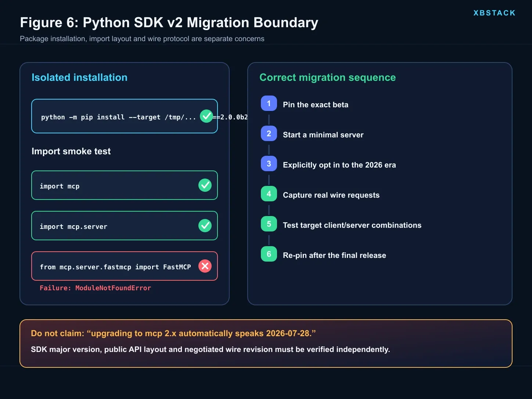
Task: Click the '==2.0.0b2' version text
Action: click(231, 117)
